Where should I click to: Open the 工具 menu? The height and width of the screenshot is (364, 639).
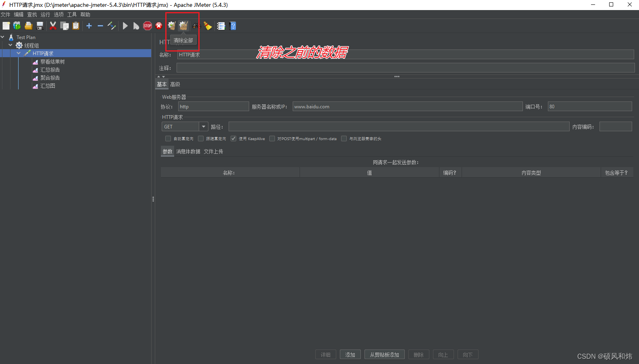tap(72, 14)
